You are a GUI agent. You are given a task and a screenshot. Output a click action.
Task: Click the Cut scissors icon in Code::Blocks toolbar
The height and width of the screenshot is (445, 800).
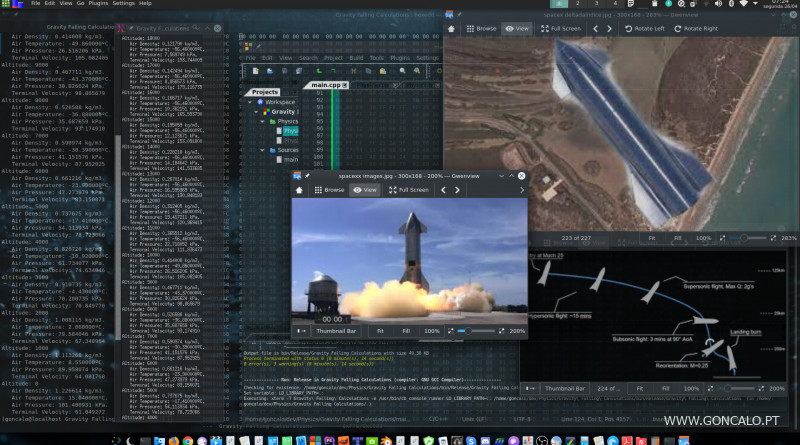pyautogui.click(x=353, y=71)
